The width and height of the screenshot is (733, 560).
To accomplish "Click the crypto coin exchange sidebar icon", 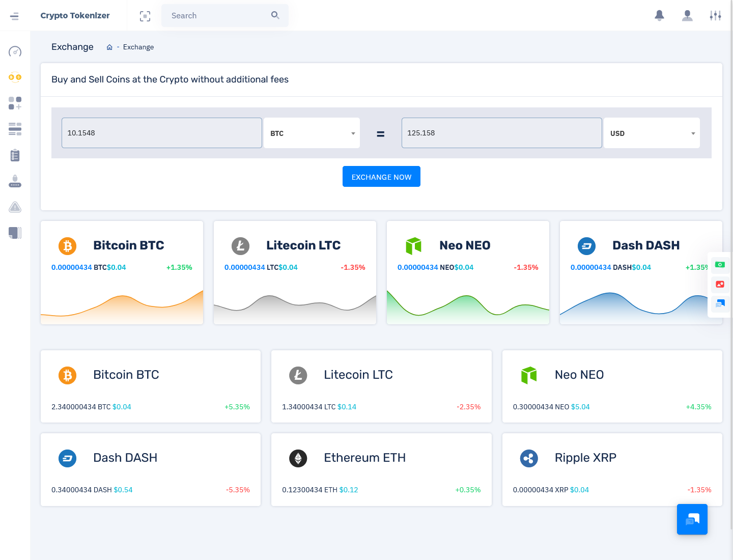I will point(15,77).
